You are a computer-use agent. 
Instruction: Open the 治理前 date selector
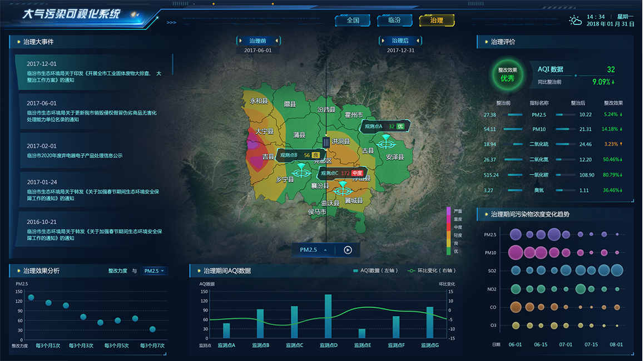[x=258, y=41]
